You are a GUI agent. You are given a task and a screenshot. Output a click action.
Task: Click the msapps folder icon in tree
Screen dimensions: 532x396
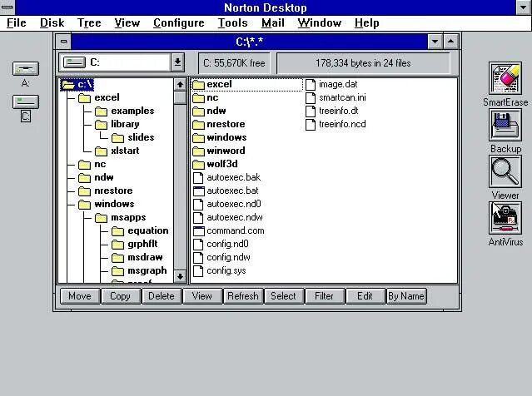(101, 218)
